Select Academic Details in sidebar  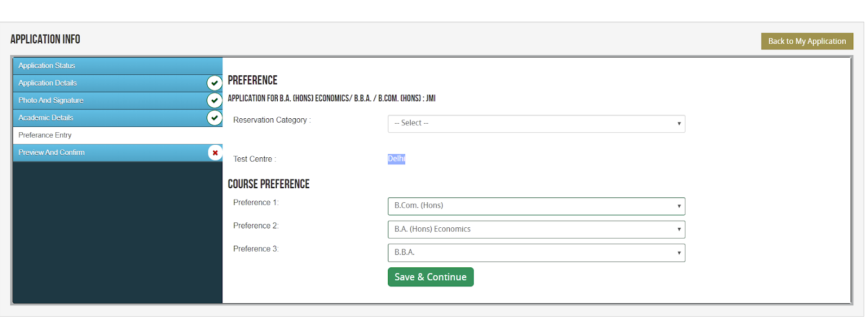tap(117, 118)
